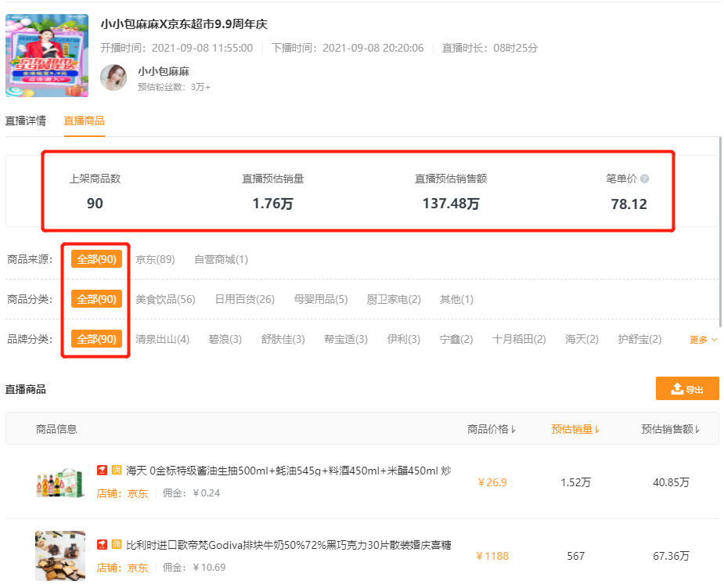Viewport: 724px width, 588px height.
Task: Click the commission text ¥0.24
Action: [x=207, y=493]
